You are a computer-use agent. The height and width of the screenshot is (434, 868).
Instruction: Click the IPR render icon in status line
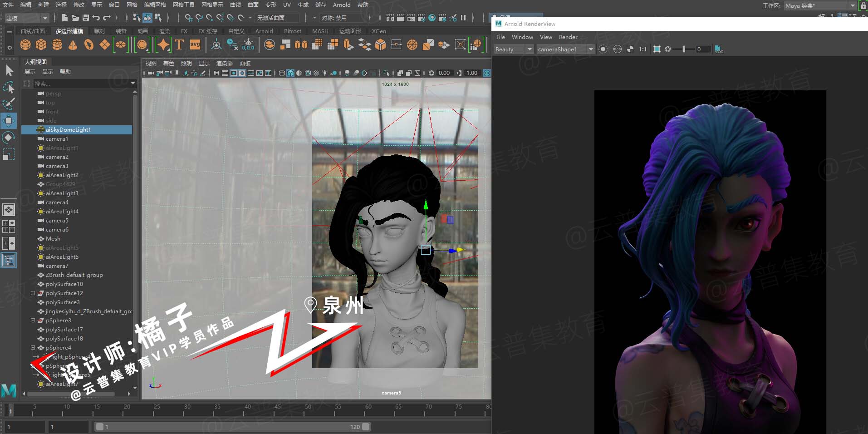click(x=411, y=18)
